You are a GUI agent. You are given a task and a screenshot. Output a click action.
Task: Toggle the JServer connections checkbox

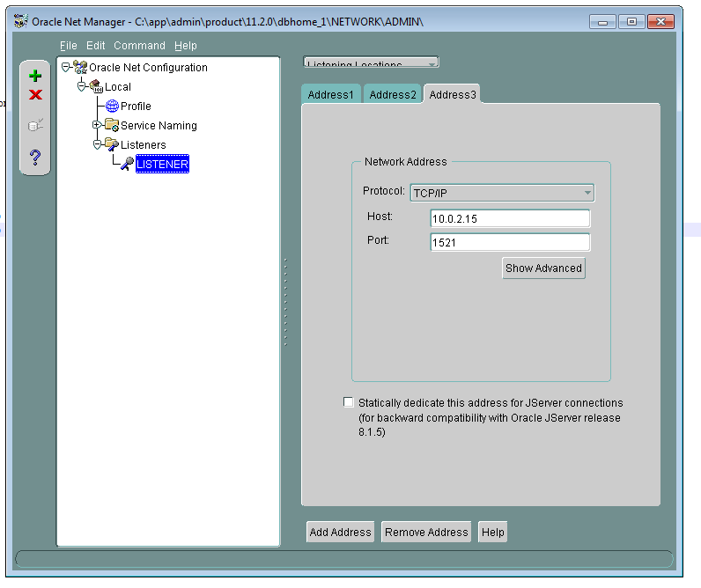point(348,402)
